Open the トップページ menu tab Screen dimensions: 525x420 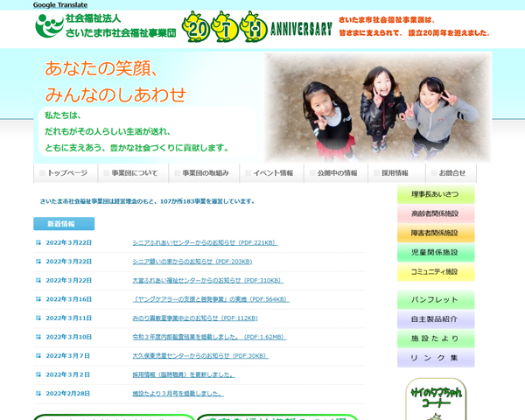coord(66,173)
